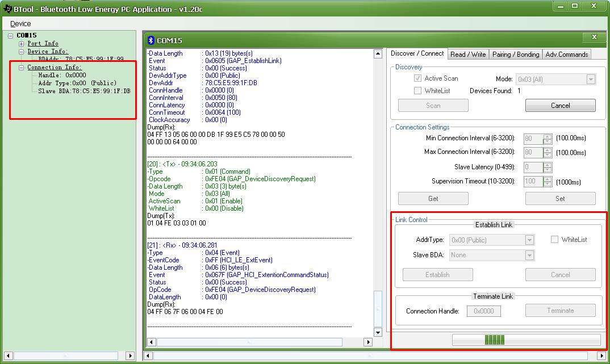Select the Handle: 0x0000 tree row

tap(62, 75)
